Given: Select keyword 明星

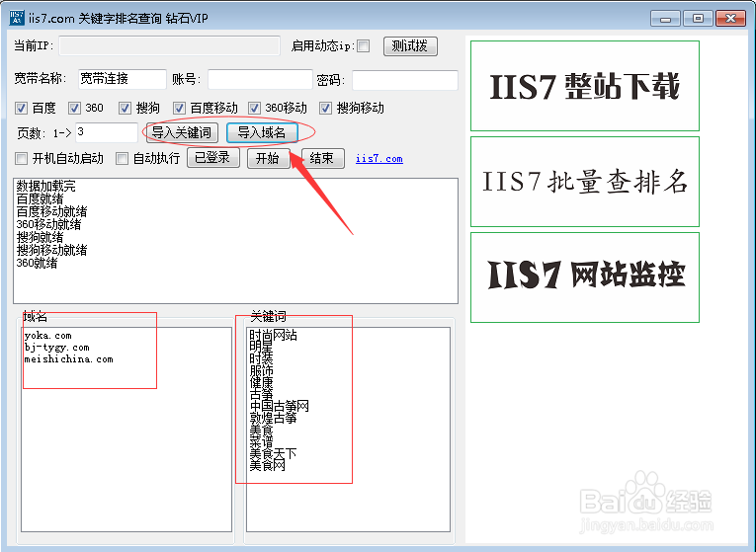Looking at the screenshot, I should 261,347.
